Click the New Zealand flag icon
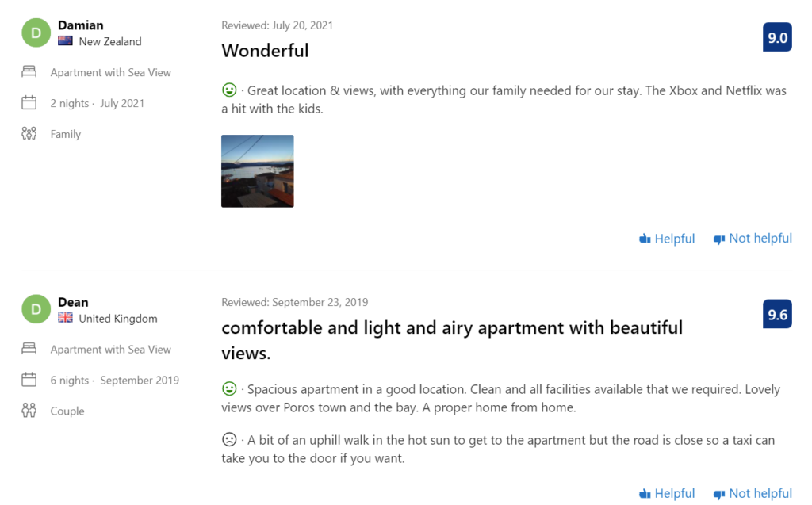 [x=65, y=41]
